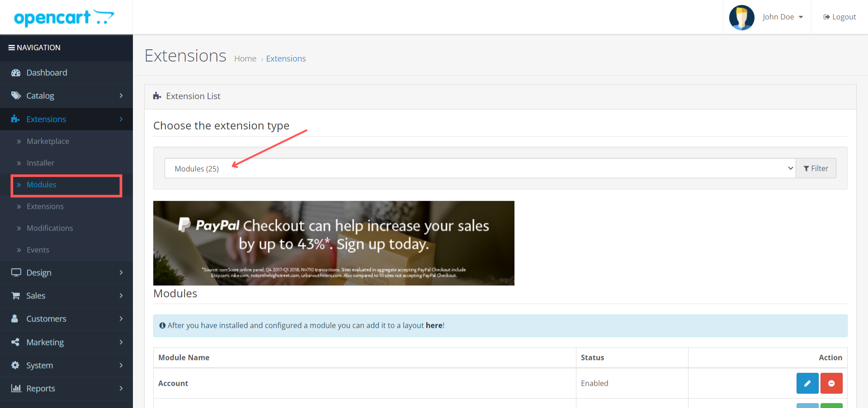868x408 pixels.
Task: Click the Reports bar chart icon
Action: 16,388
